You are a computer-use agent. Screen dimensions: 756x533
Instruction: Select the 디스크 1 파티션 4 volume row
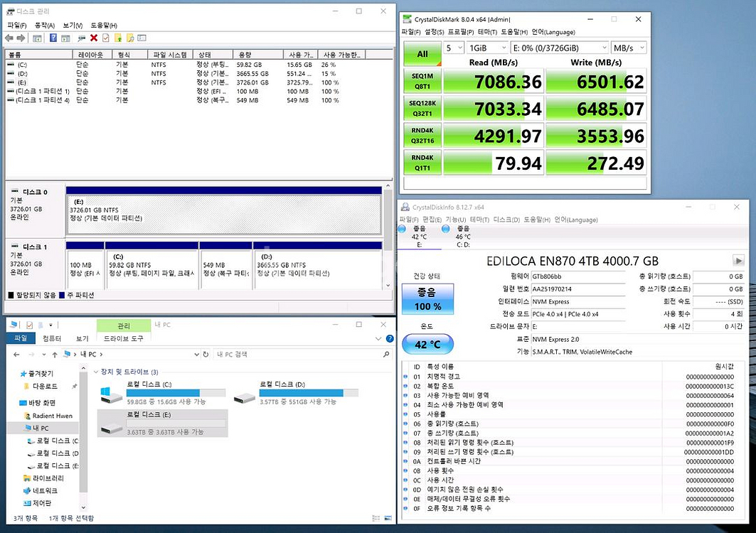(x=199, y=100)
